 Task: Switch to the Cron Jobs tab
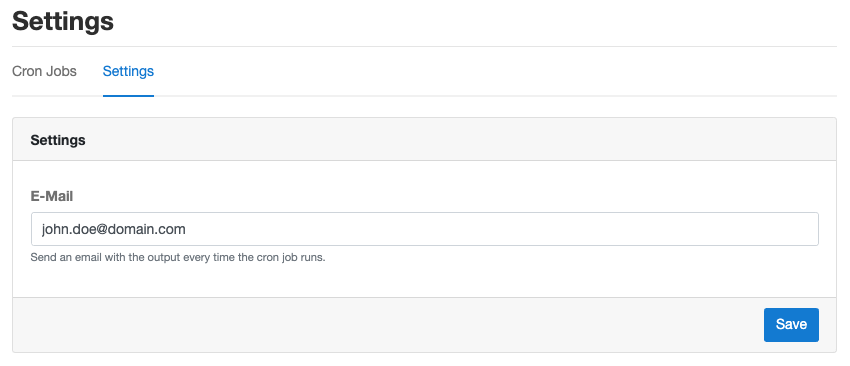click(x=44, y=71)
